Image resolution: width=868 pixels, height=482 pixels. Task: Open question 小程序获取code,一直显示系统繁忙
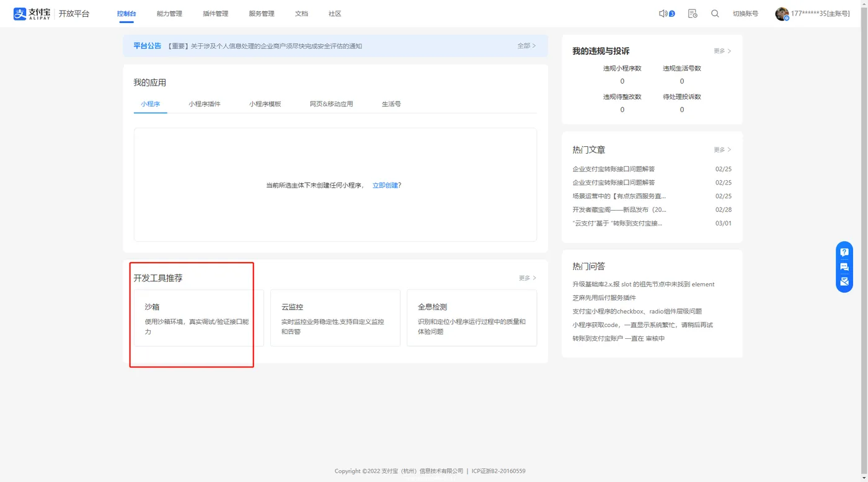pyautogui.click(x=643, y=325)
